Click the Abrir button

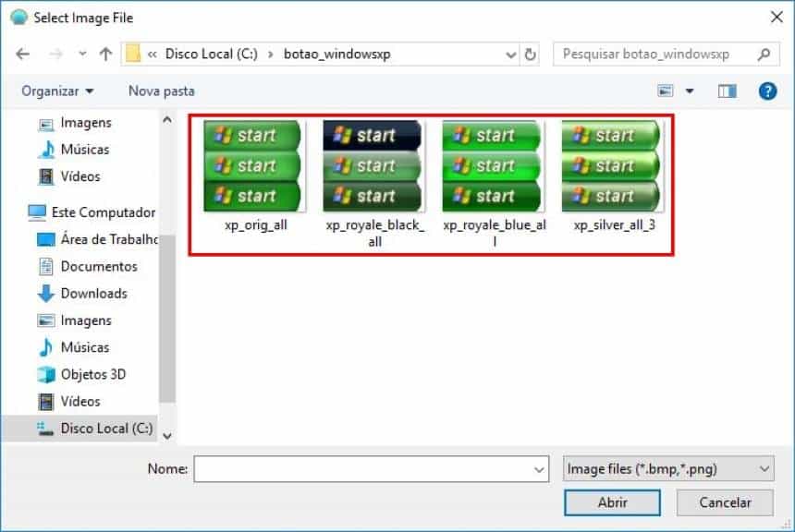click(612, 502)
